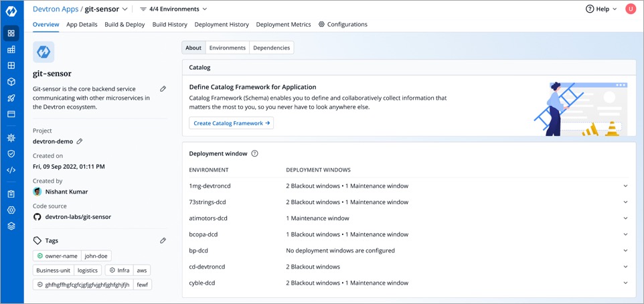Image resolution: width=644 pixels, height=304 pixels.
Task: Switch to the Overview tab
Action: click(x=46, y=24)
